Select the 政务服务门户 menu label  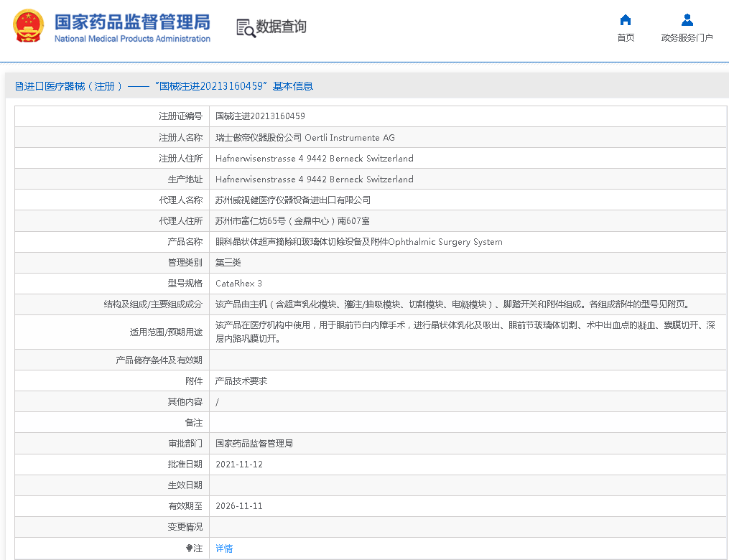pos(687,38)
